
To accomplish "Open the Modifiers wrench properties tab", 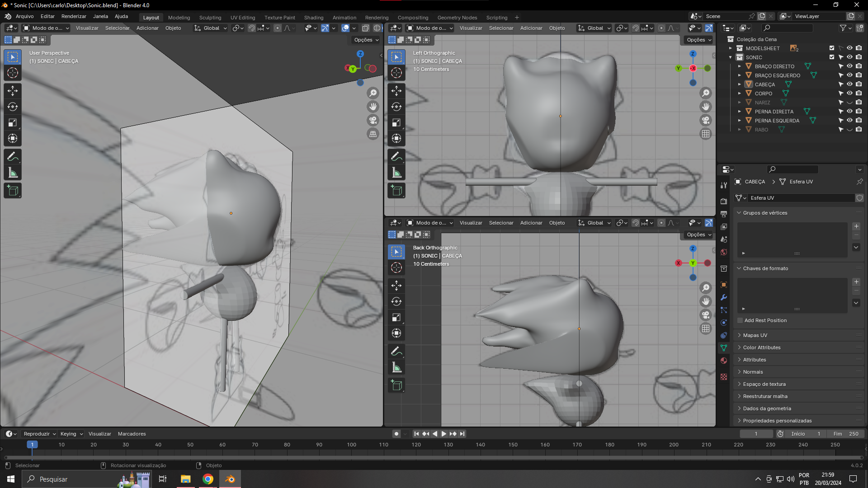I will click(724, 297).
